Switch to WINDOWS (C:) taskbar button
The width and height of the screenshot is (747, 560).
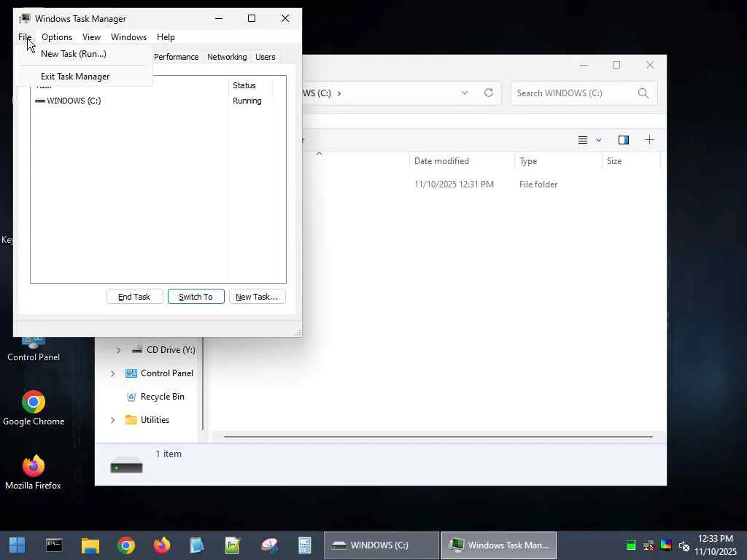click(381, 545)
